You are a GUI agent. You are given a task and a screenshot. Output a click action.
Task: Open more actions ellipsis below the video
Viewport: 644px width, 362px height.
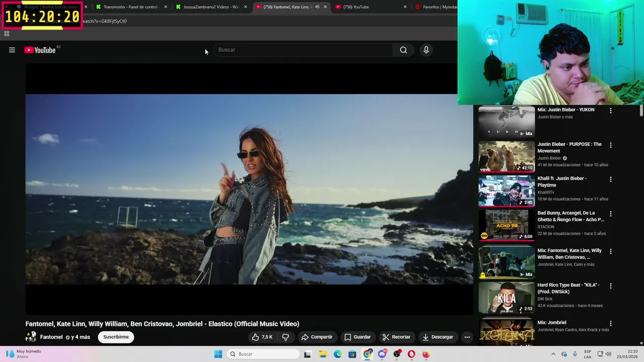pyautogui.click(x=467, y=337)
